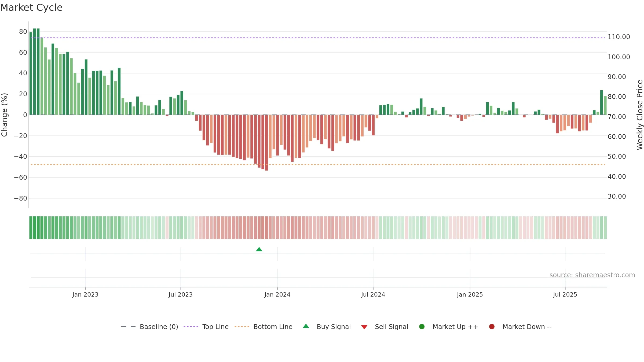Viewport: 644px width, 362px height.
Task: Toggle the Bottom Line legend entry
Action: (x=264, y=327)
